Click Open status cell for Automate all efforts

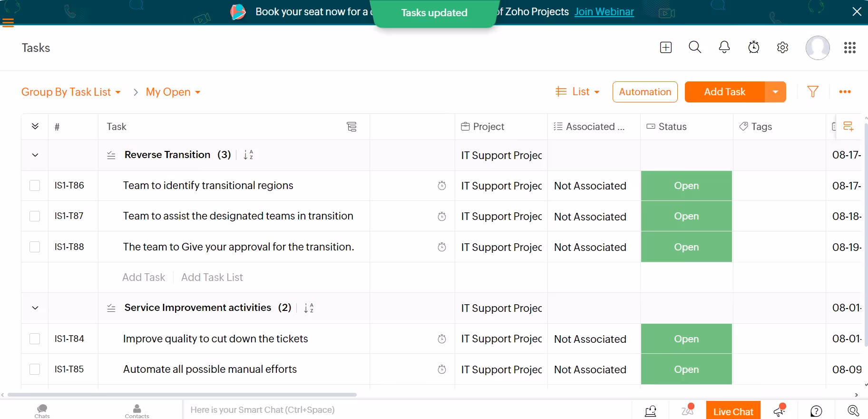click(686, 369)
